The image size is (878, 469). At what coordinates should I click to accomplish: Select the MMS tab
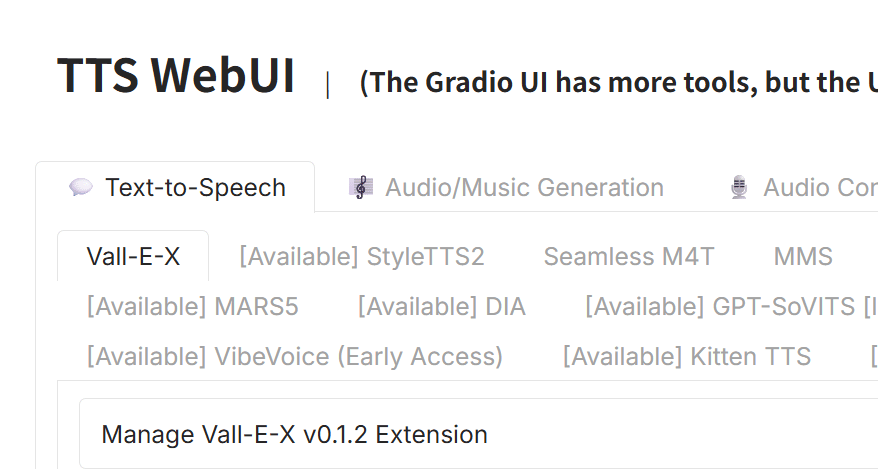803,256
